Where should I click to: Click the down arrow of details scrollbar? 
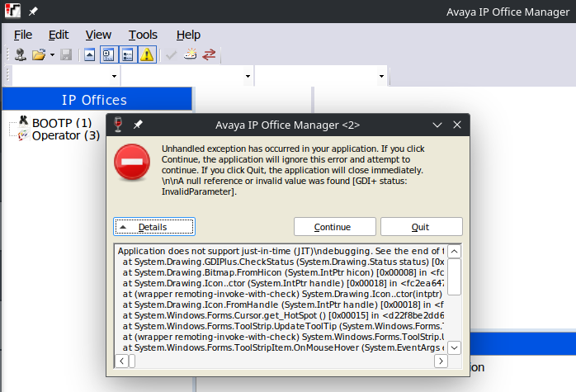coord(454,347)
